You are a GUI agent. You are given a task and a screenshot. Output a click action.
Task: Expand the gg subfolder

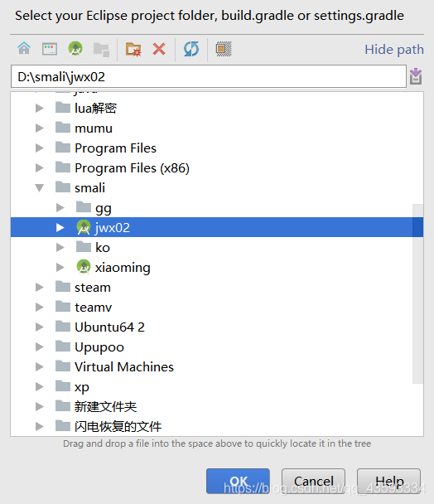coord(60,207)
